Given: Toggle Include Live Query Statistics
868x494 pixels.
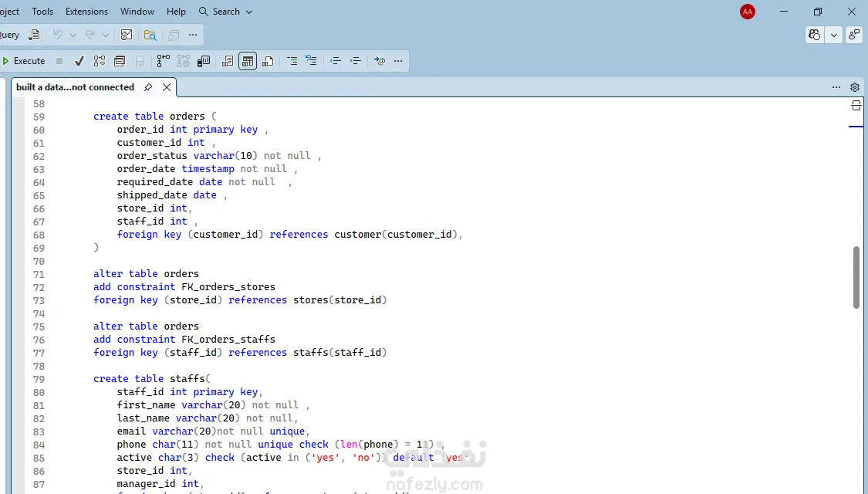Looking at the screenshot, I should click(183, 61).
